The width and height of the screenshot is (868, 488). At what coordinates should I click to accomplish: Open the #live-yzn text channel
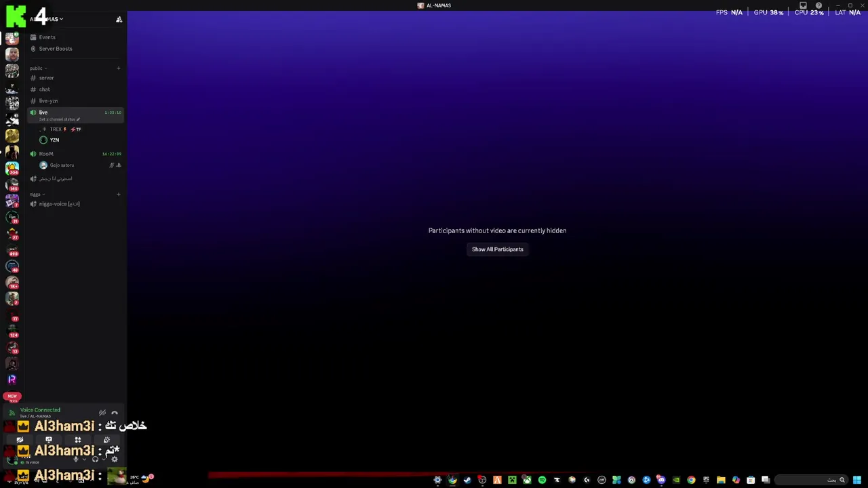click(75, 101)
